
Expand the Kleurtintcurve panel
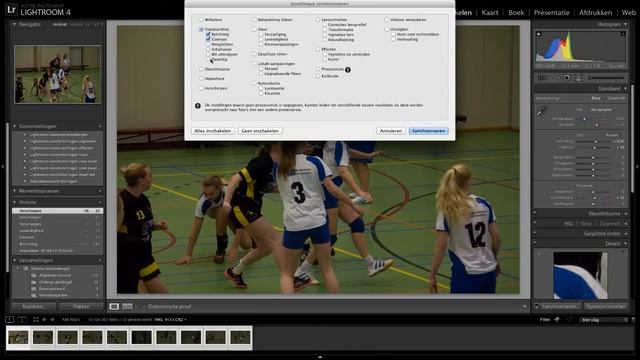pos(625,214)
